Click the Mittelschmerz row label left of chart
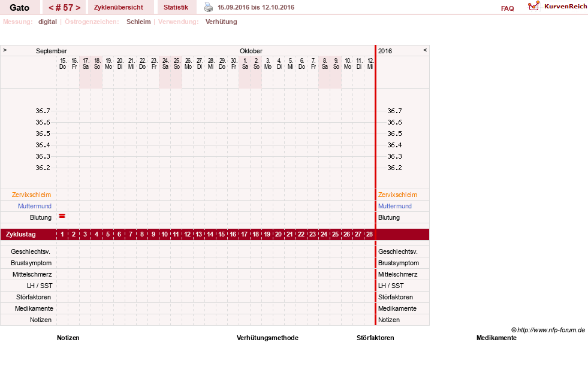Viewport: 588px width, 373px height. coord(32,274)
